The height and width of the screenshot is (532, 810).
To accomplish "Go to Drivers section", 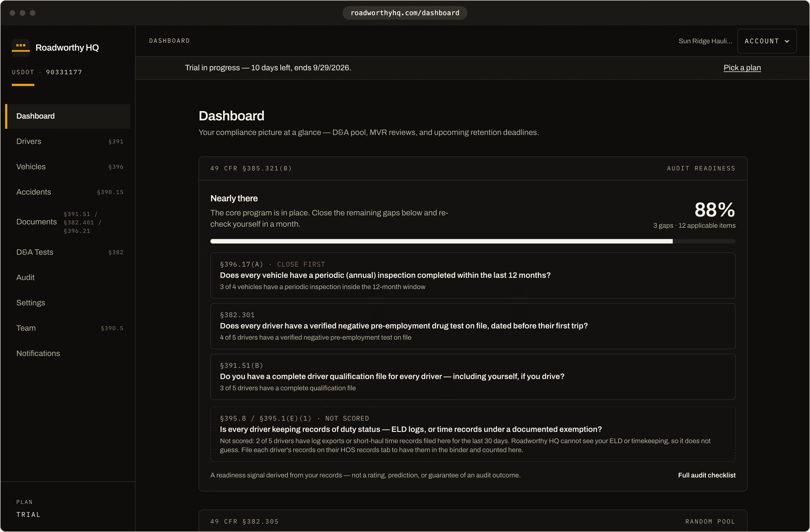I will (68, 141).
